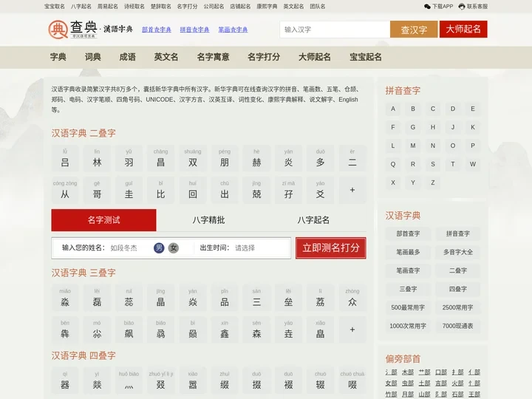Open the 吕 character tile
This screenshot has height=399, width=532.
pyautogui.click(x=65, y=158)
